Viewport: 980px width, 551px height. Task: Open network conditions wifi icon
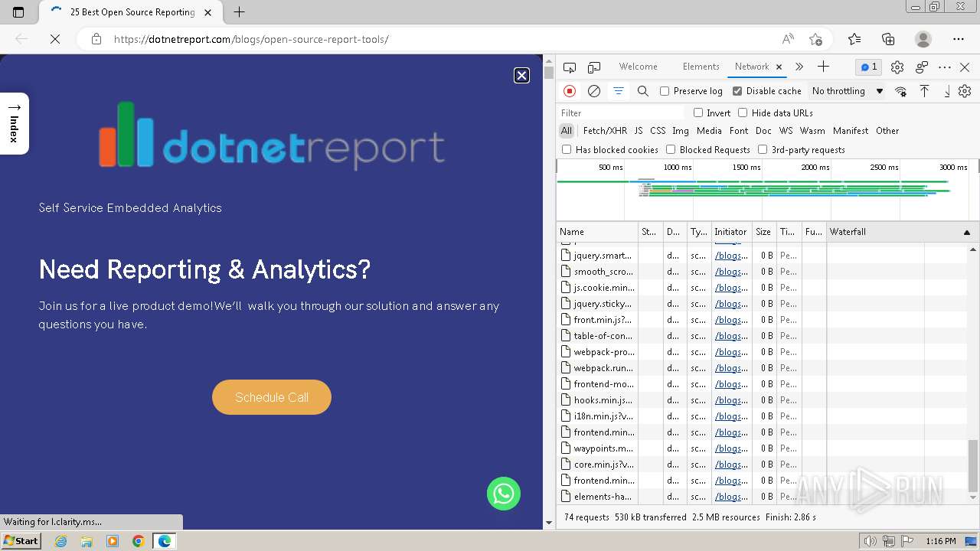(x=900, y=91)
